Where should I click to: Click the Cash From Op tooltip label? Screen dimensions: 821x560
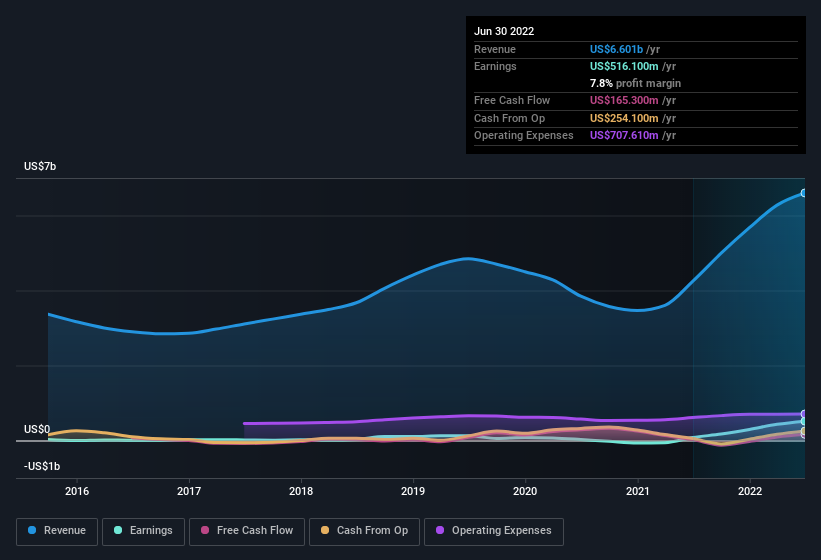(x=509, y=118)
